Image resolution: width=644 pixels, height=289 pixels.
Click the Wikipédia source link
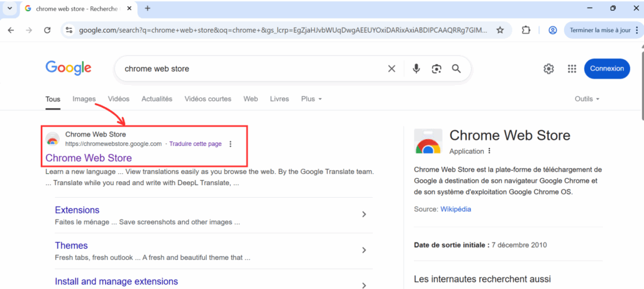(x=455, y=209)
